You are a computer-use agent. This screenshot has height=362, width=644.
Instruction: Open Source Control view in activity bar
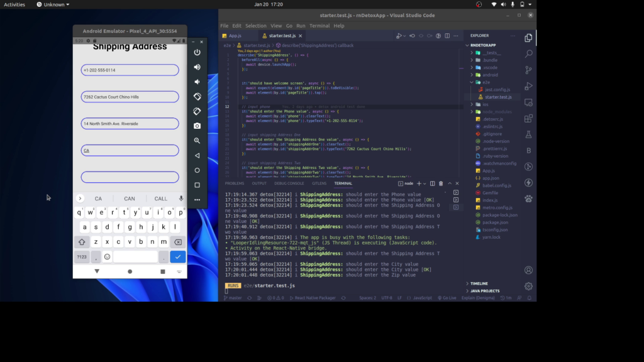pos(528,70)
